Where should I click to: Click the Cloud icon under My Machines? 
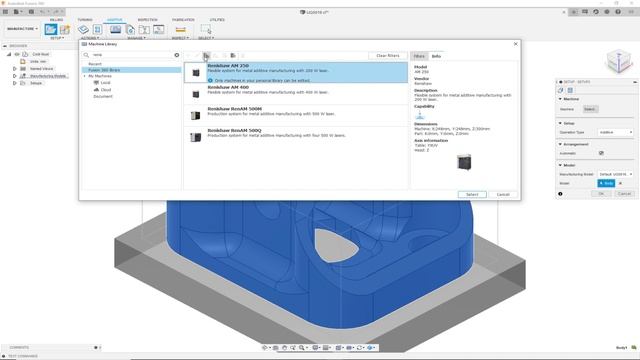tap(96, 89)
